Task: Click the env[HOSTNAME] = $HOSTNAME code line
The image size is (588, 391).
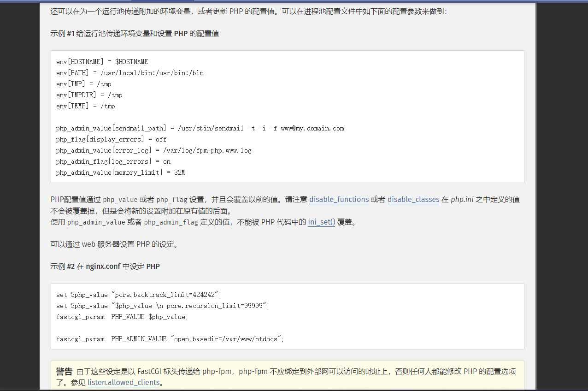Action: 102,62
